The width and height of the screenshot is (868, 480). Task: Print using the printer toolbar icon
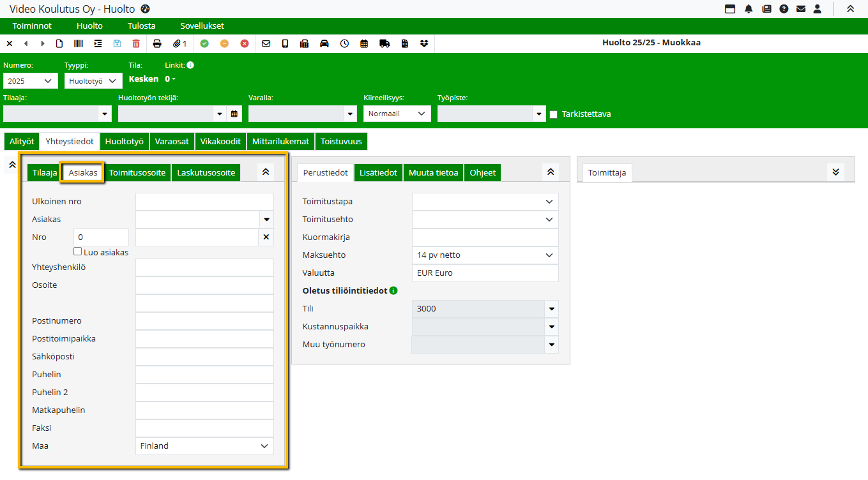[x=157, y=43]
